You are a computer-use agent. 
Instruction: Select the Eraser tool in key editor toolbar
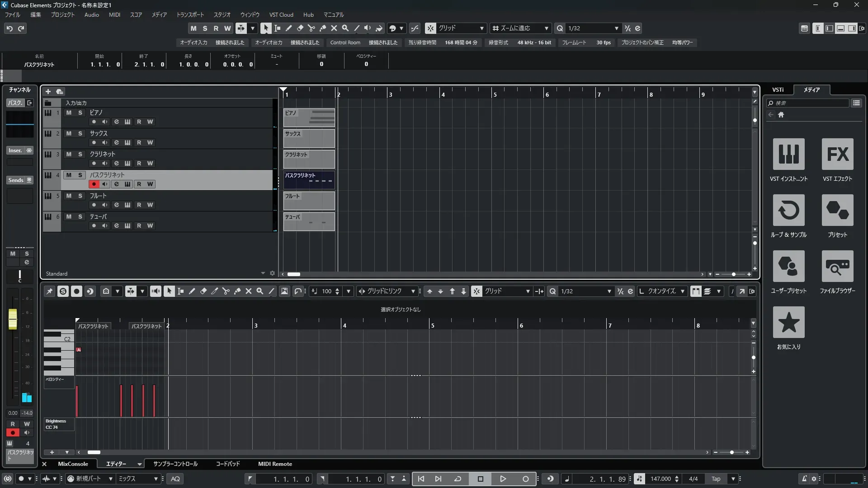(203, 291)
